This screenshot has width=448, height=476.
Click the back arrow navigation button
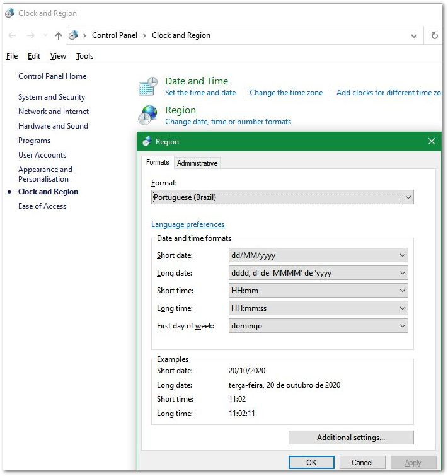point(12,35)
